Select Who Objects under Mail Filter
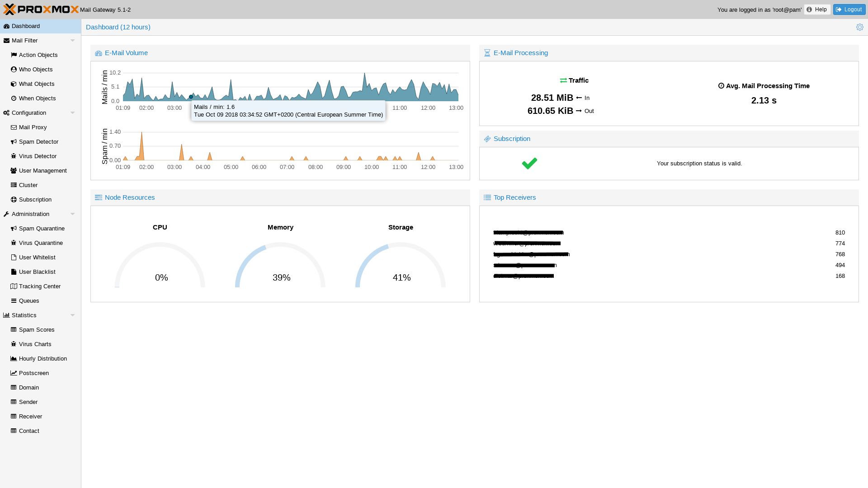Image resolution: width=868 pixels, height=488 pixels. pos(36,69)
